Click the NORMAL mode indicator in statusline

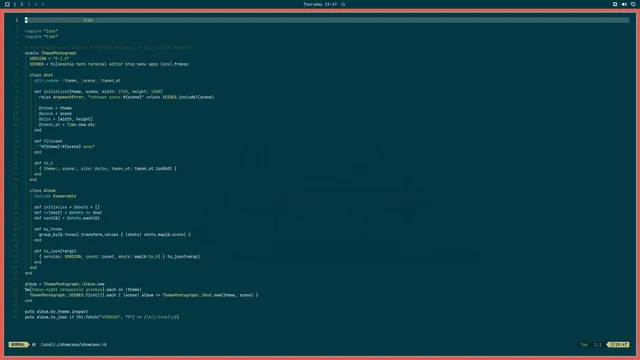[x=18, y=344]
